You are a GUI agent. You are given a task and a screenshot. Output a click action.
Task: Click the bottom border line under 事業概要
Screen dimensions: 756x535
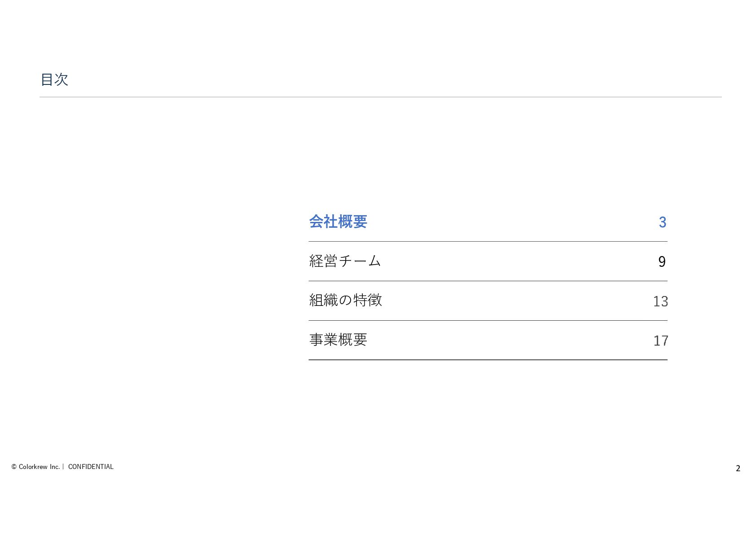[488, 360]
